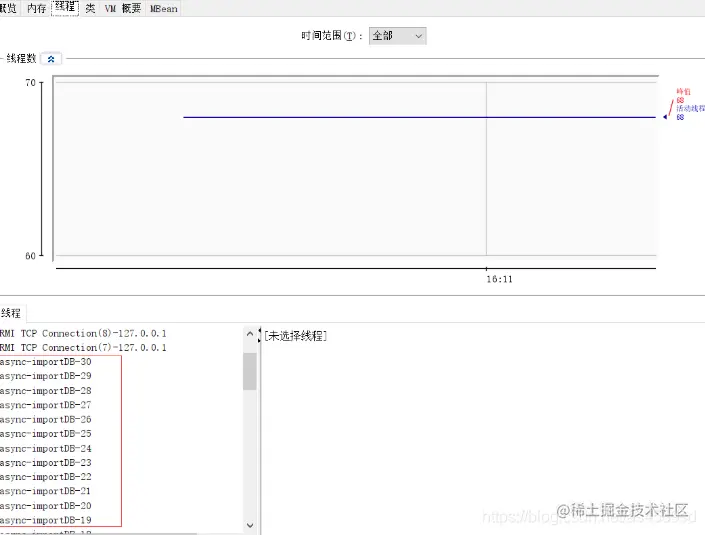
Task: Open the 概览 tab
Action: tap(9, 8)
